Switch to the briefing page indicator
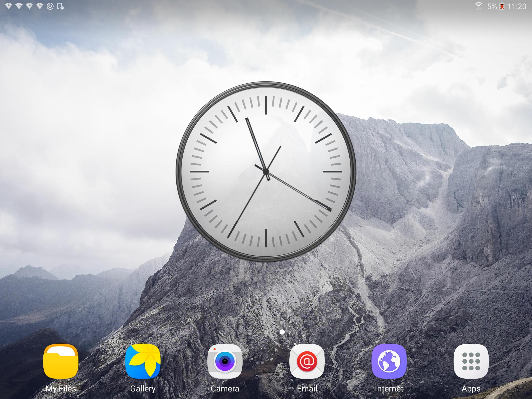The image size is (532, 399). coord(250,332)
